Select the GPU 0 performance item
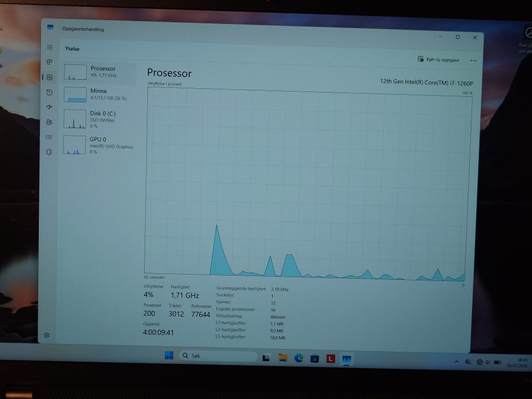532x399 pixels. click(99, 145)
